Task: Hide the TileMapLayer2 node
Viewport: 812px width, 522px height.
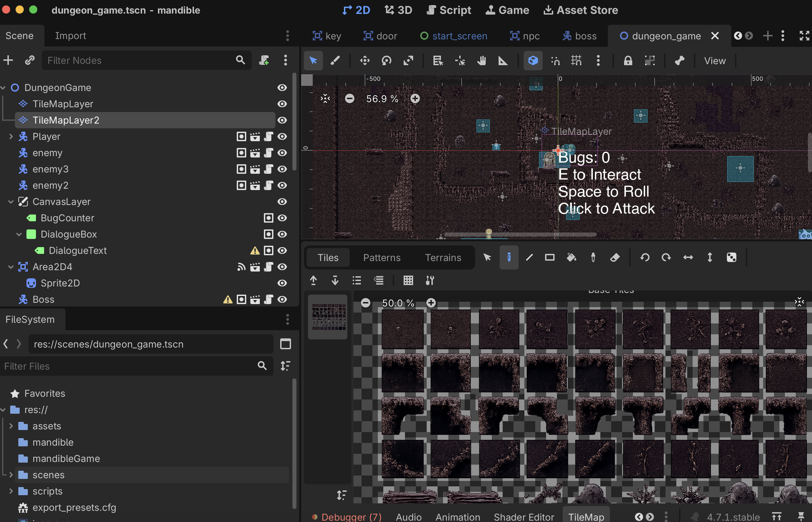Action: coord(282,120)
